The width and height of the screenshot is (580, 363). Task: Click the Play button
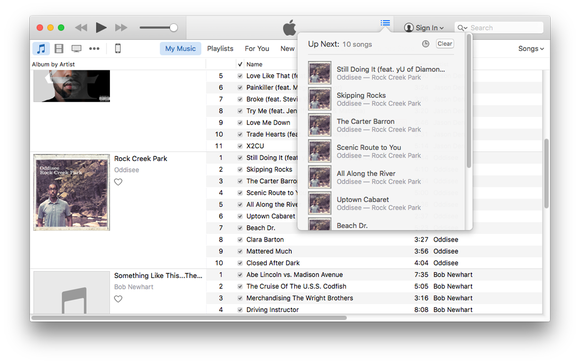101,27
